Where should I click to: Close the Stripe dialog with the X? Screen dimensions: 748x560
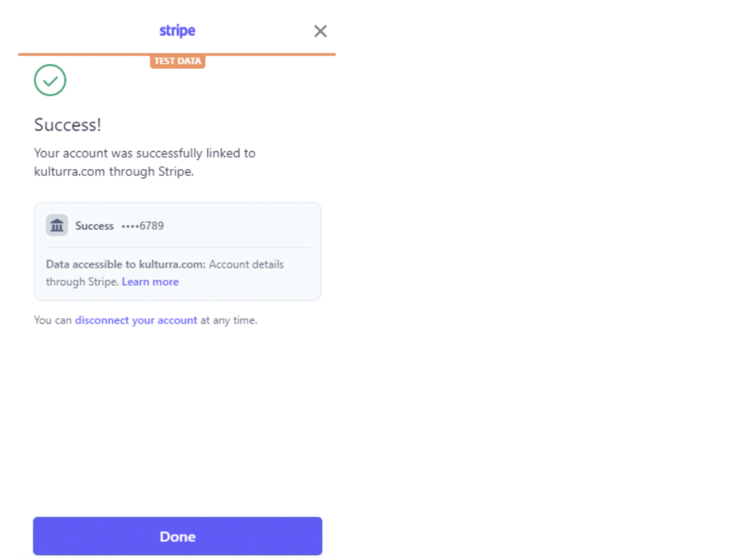pos(320,31)
